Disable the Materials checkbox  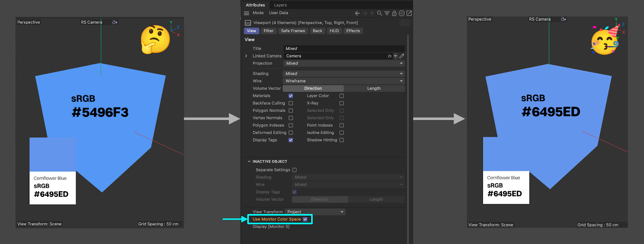(x=291, y=96)
